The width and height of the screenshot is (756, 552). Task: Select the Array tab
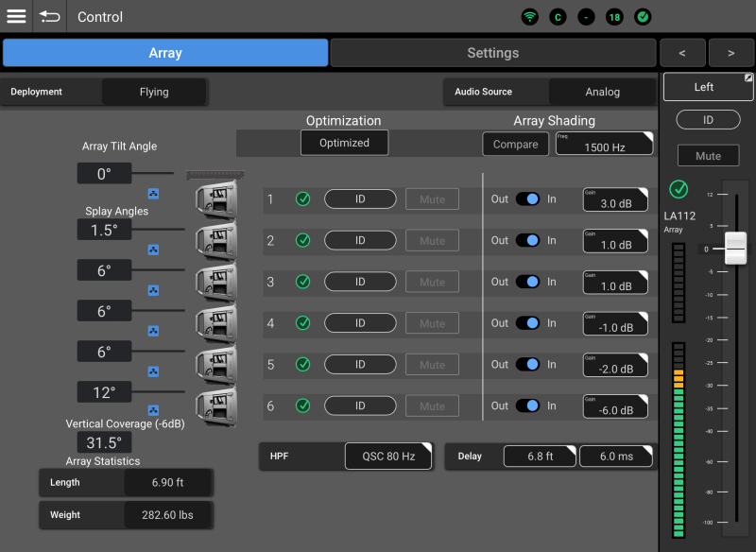[165, 53]
